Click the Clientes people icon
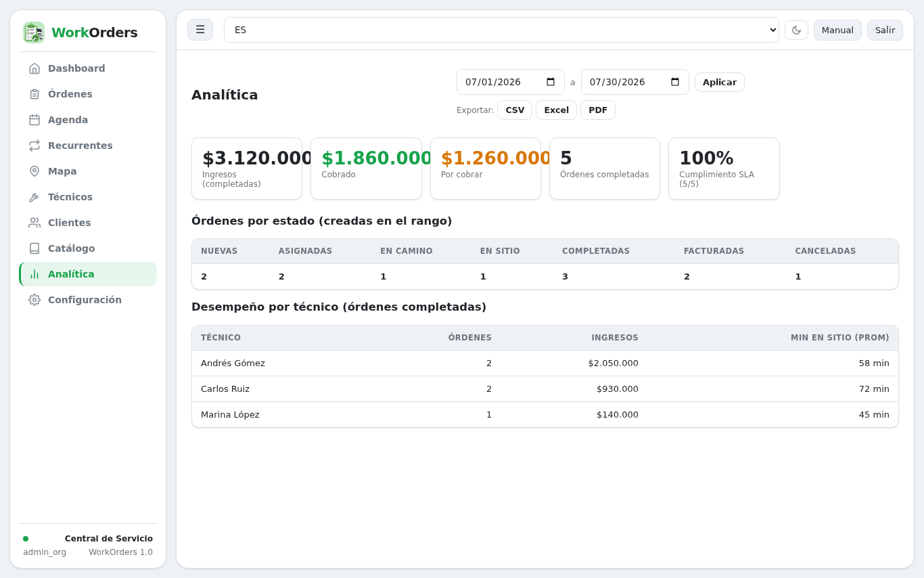 coord(34,223)
